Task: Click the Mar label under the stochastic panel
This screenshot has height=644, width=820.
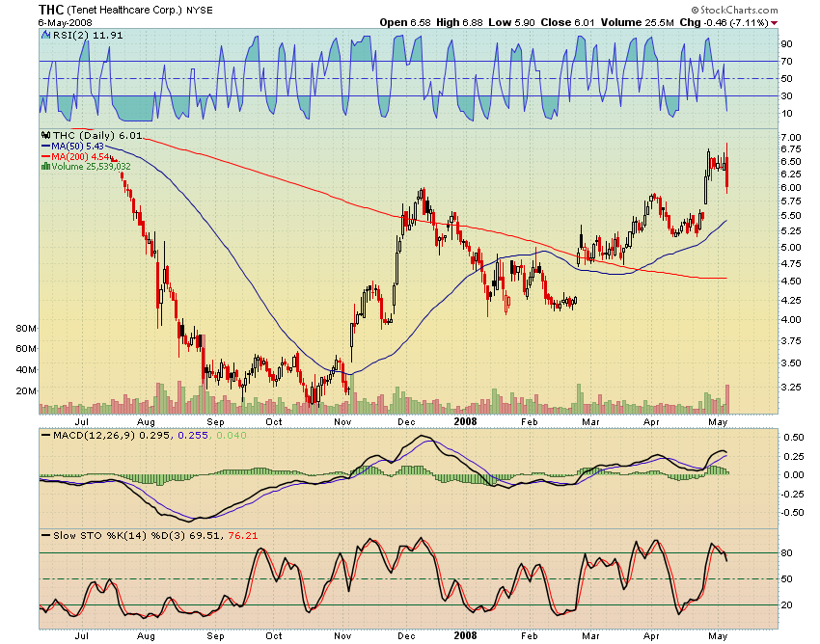Action: tap(590, 636)
